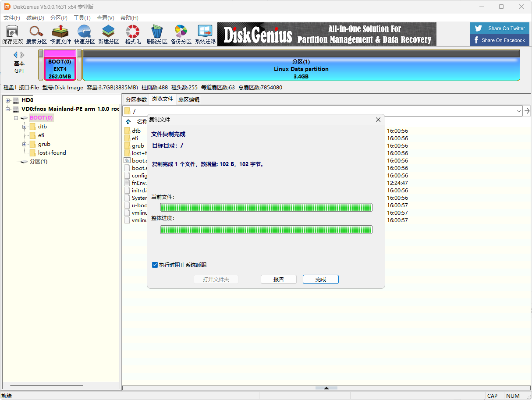The height and width of the screenshot is (400, 532).
Task: Open the 帮助(H) menu
Action: 129,18
